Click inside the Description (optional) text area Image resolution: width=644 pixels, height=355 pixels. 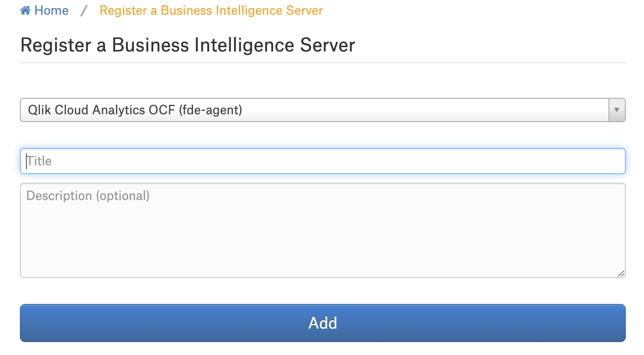point(323,230)
